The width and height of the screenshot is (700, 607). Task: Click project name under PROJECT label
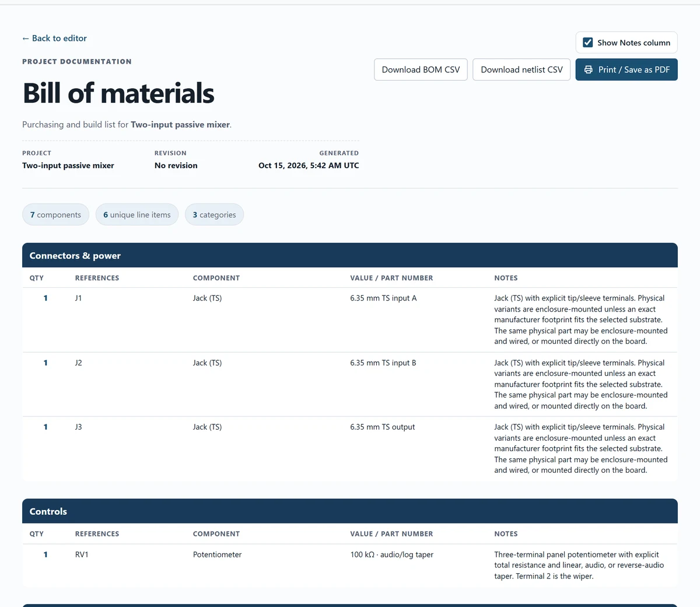[68, 166]
